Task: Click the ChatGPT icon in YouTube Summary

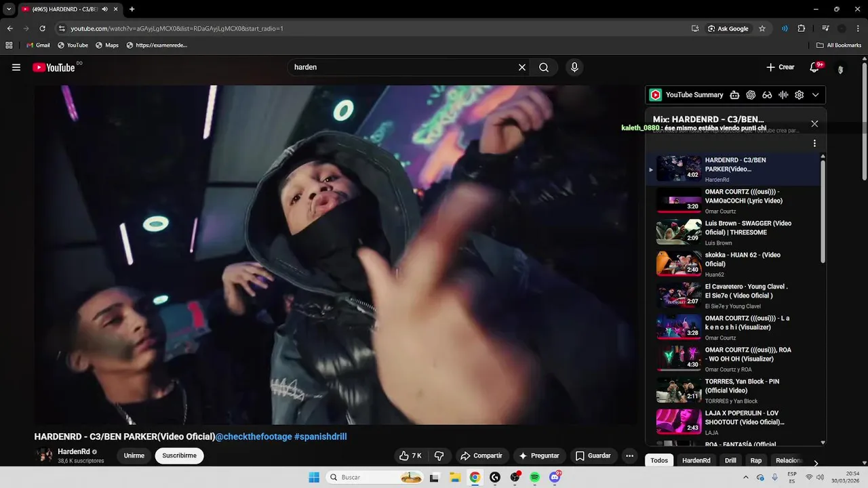Action: click(751, 95)
